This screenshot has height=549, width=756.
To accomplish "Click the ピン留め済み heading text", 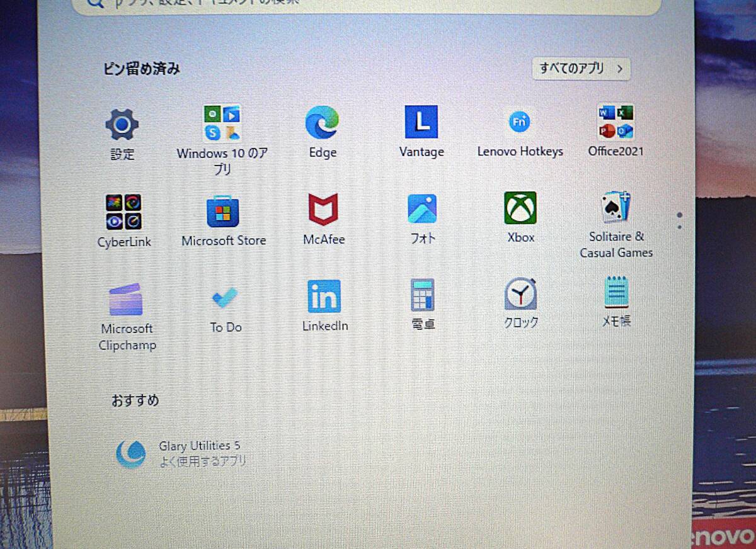I will 142,69.
